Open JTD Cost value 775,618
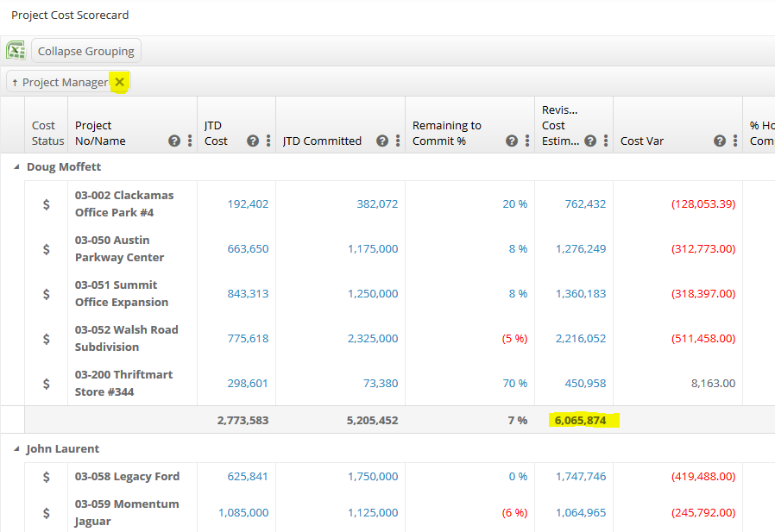Screen dimensions: 775x532 [x=248, y=338]
